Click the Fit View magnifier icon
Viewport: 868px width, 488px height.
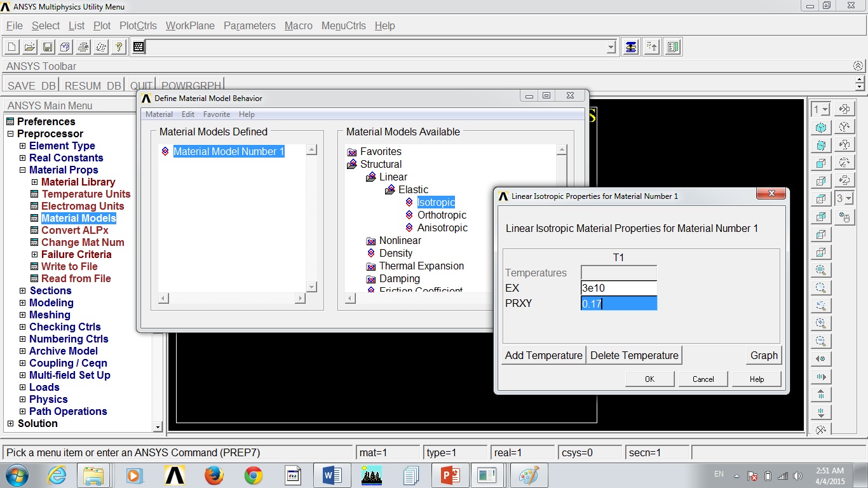coord(821,270)
